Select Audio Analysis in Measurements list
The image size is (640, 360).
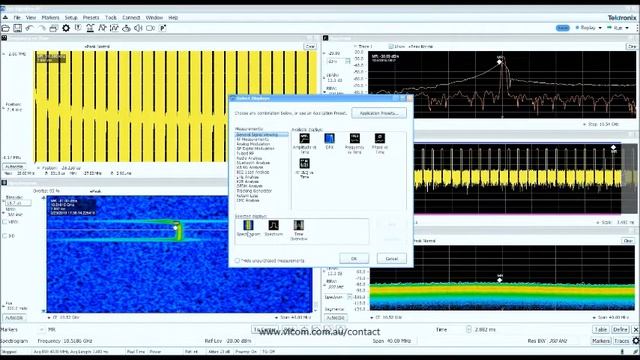[249, 158]
